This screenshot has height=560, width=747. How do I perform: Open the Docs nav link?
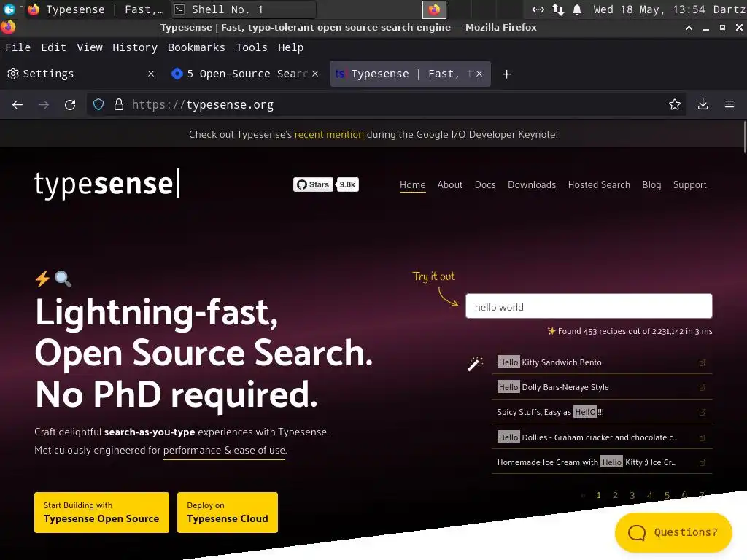(485, 184)
